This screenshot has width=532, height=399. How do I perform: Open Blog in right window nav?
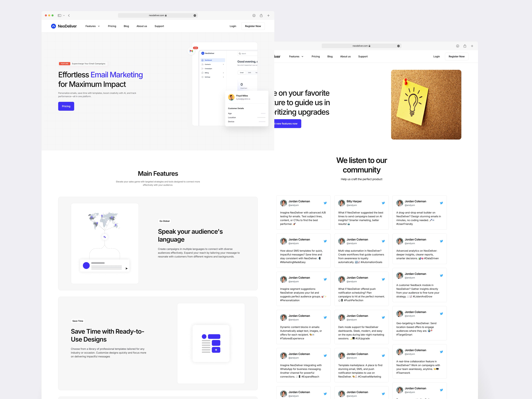pyautogui.click(x=330, y=57)
